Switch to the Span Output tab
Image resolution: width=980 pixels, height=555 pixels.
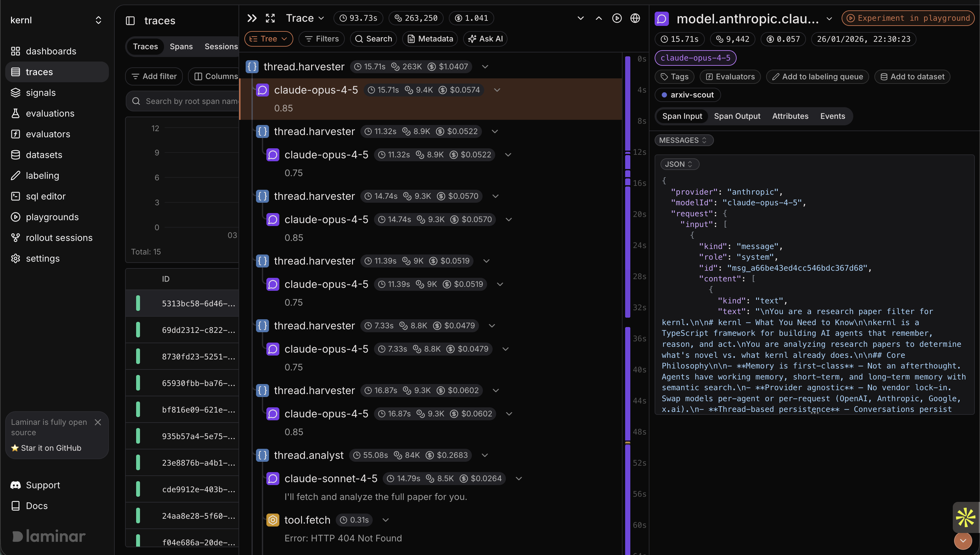point(737,116)
